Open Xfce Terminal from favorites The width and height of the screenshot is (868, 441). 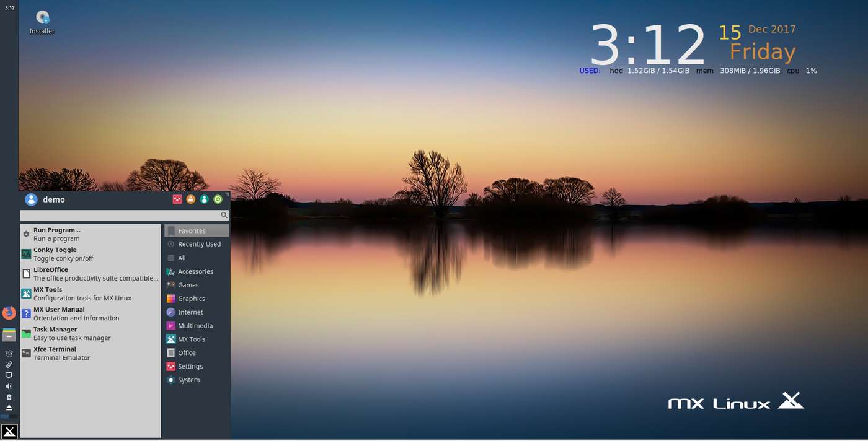[91, 353]
